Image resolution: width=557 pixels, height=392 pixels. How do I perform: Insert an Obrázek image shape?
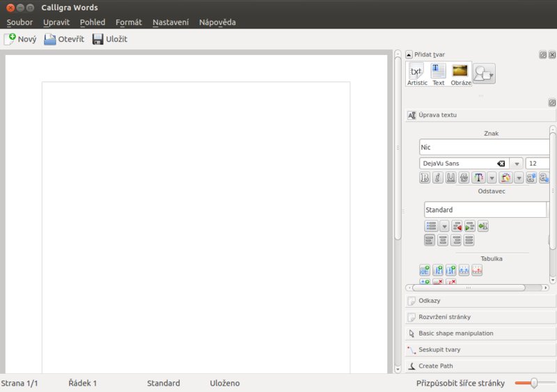click(460, 73)
